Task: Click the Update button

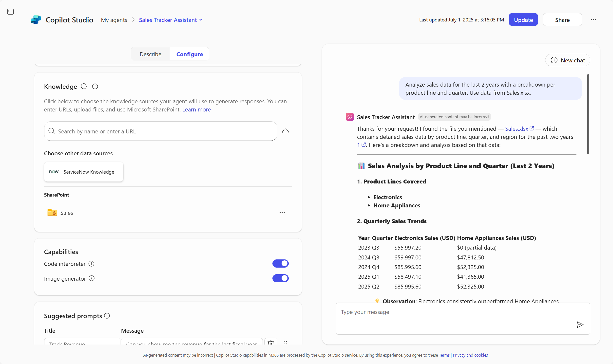Action: (523, 20)
